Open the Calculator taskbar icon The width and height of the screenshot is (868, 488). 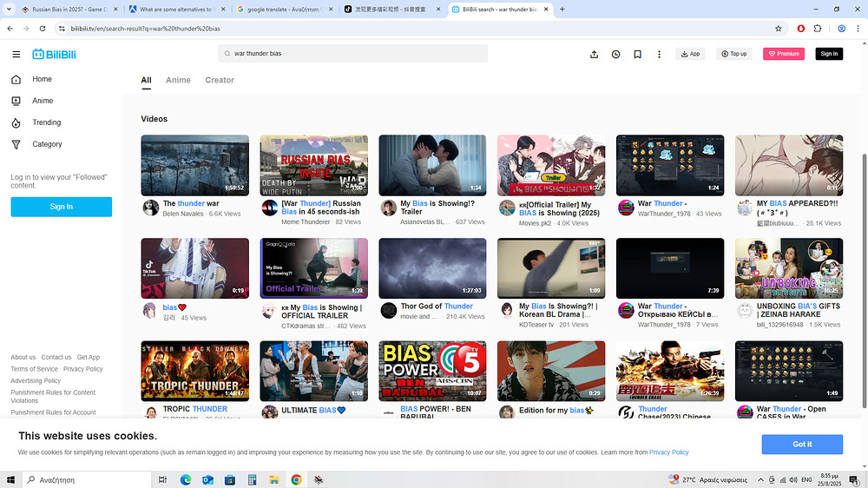coord(252,479)
